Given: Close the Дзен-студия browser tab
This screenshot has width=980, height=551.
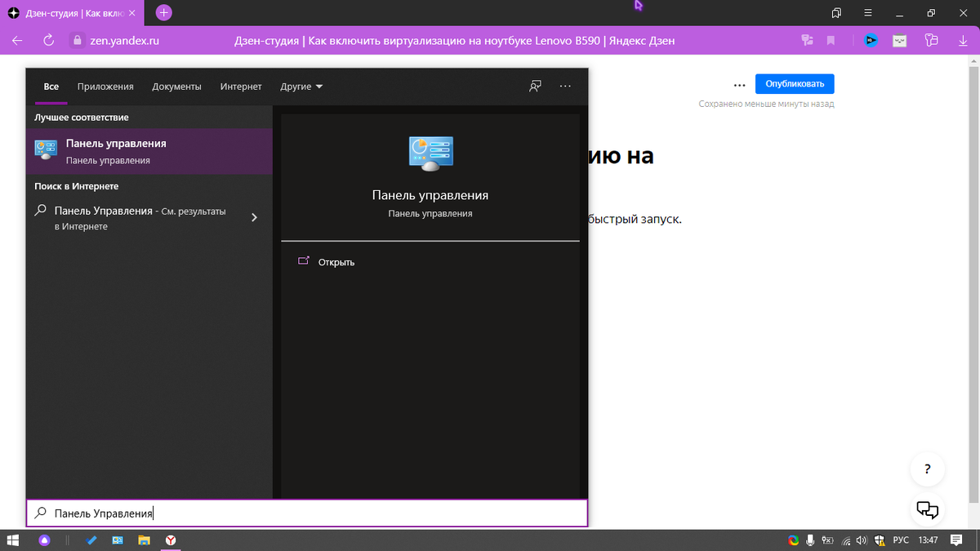Looking at the screenshot, I should (x=132, y=13).
